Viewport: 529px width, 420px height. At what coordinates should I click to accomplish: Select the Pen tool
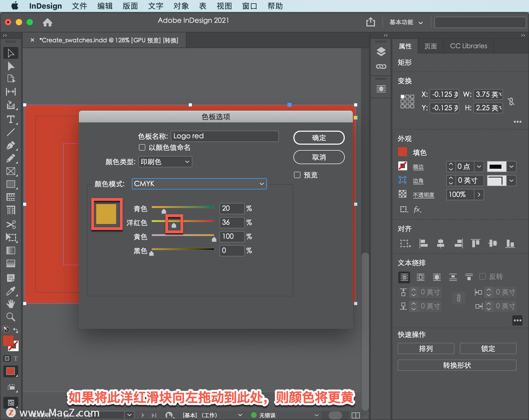click(10, 145)
